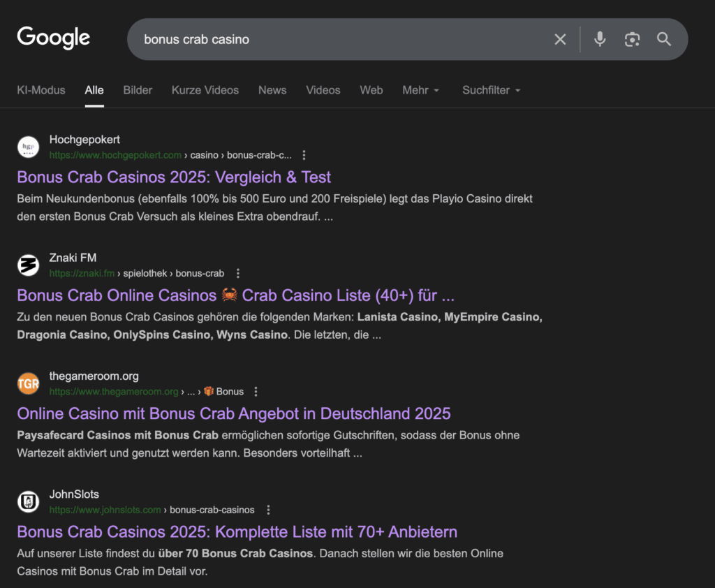Open three-dot menu for thegameroom.org result
Image resolution: width=715 pixels, height=588 pixels.
coord(256,391)
